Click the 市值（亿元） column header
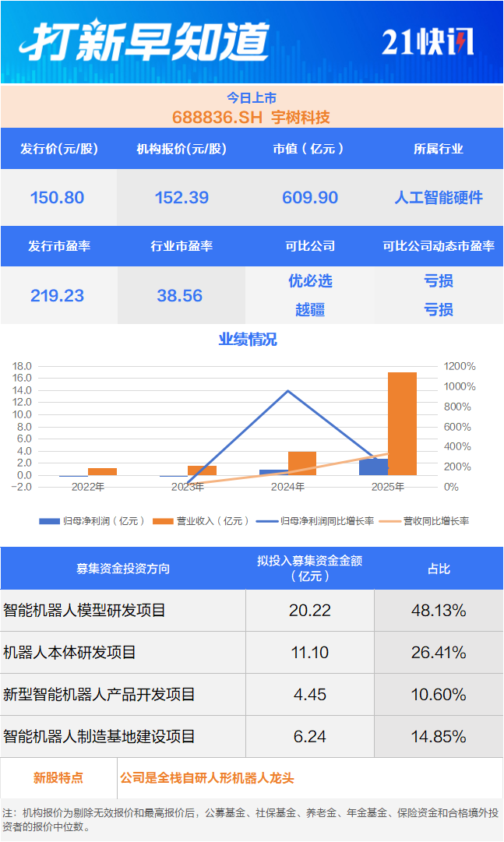This screenshot has height=842, width=504. tap(308, 149)
